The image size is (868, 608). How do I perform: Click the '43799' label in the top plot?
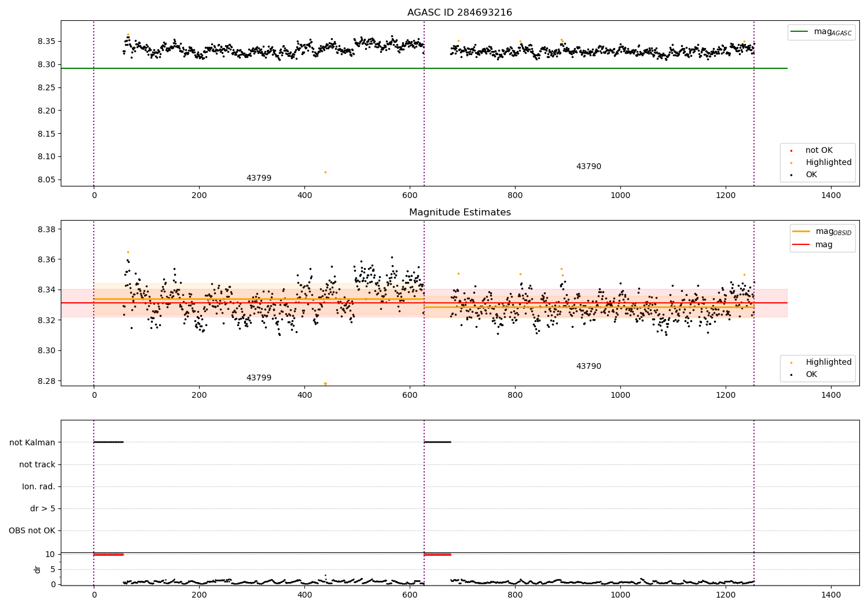(259, 178)
